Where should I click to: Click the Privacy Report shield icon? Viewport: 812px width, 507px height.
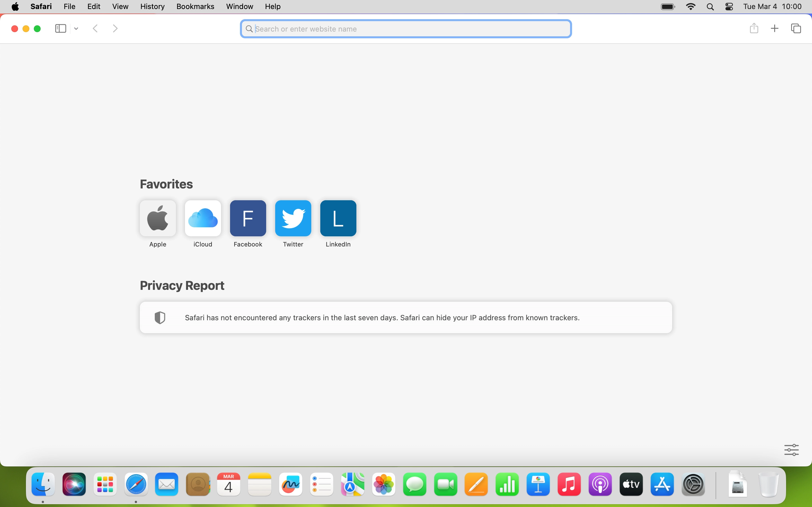point(160,317)
